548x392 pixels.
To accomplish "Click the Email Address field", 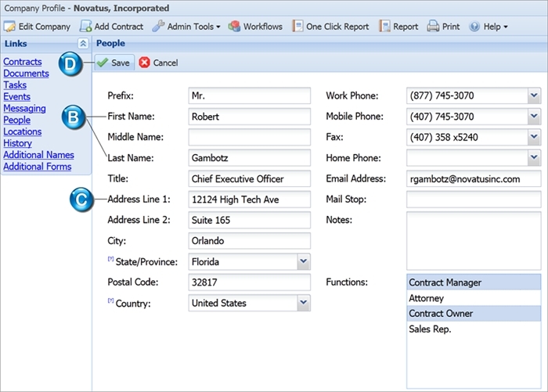I will point(474,178).
